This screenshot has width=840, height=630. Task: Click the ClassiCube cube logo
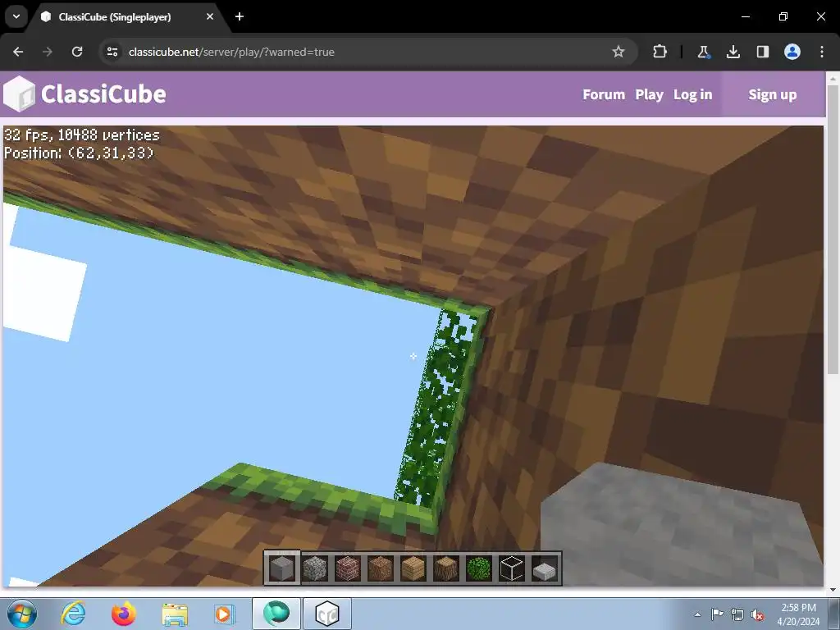tap(20, 94)
